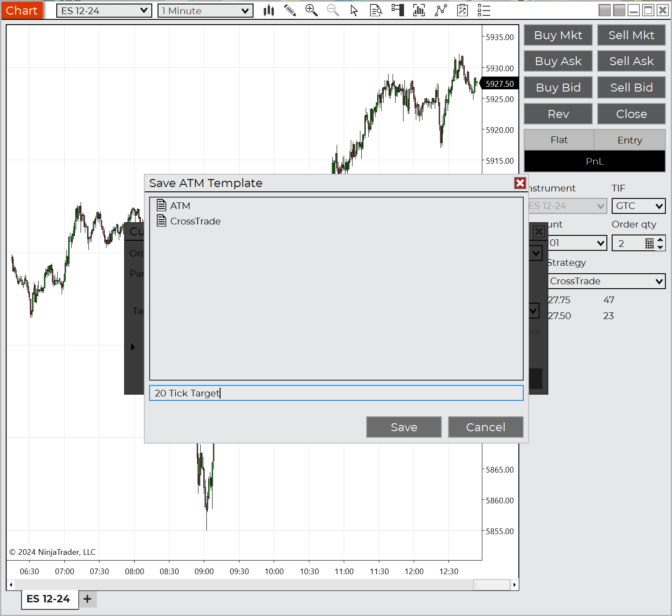Open the 1 Minute interval dropdown

pos(205,11)
